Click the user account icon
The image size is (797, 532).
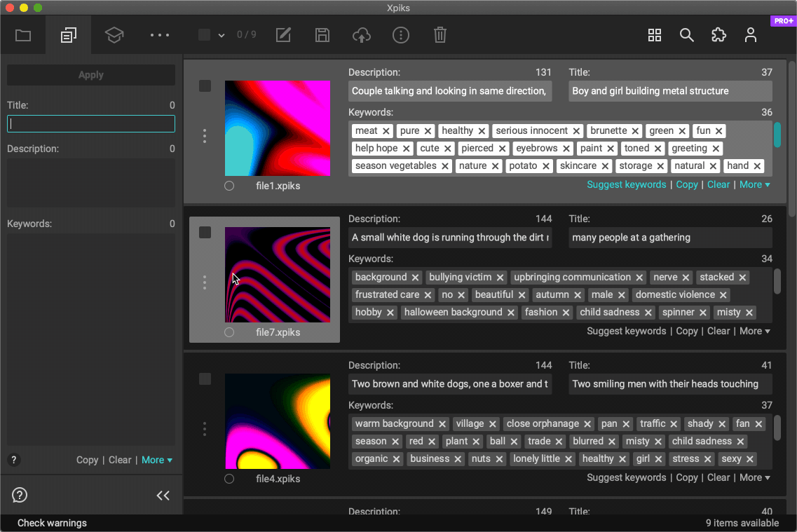[x=751, y=35]
